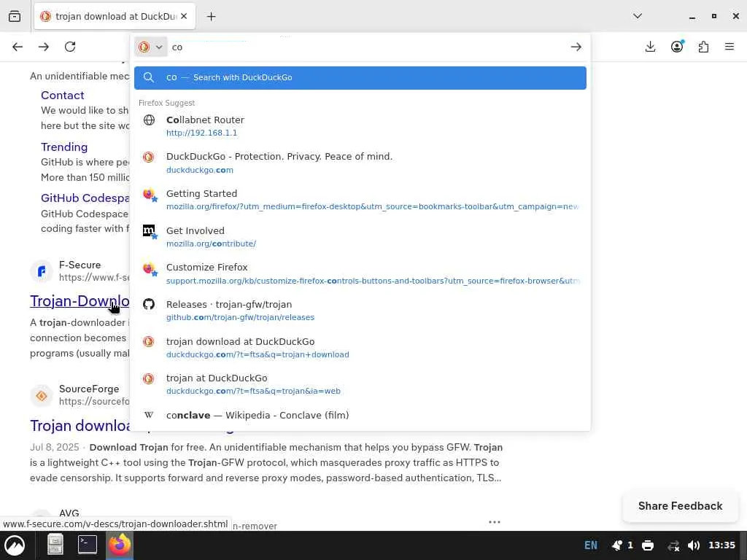The image size is (747, 560).
Task: Select 'trojan at DuckDuckGo' suggestion
Action: 360,384
